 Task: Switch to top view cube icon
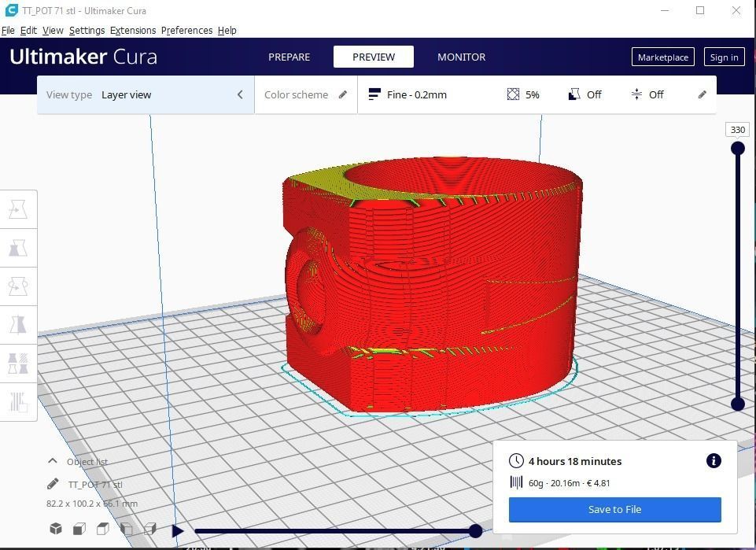click(x=103, y=529)
